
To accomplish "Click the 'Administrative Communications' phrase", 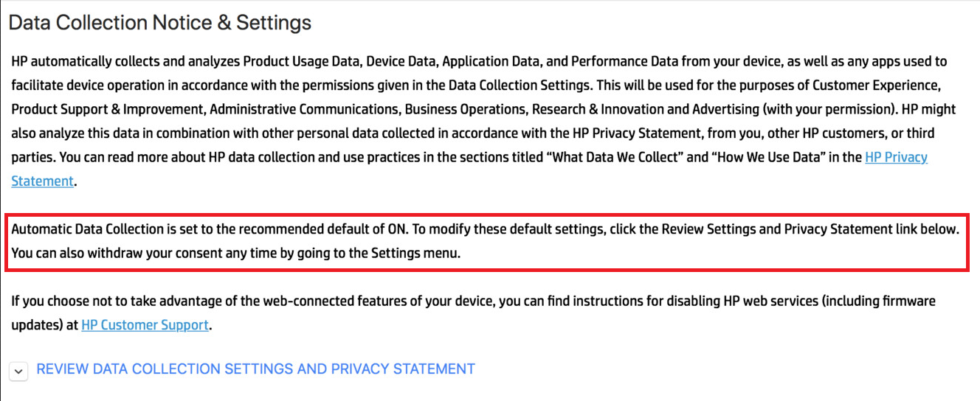I will pyautogui.click(x=304, y=109).
